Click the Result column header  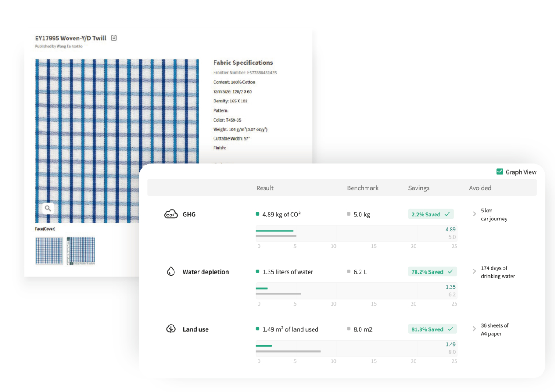265,188
